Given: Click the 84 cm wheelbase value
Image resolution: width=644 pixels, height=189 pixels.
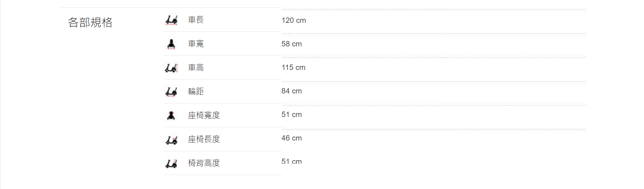Looking at the screenshot, I should (x=292, y=91).
